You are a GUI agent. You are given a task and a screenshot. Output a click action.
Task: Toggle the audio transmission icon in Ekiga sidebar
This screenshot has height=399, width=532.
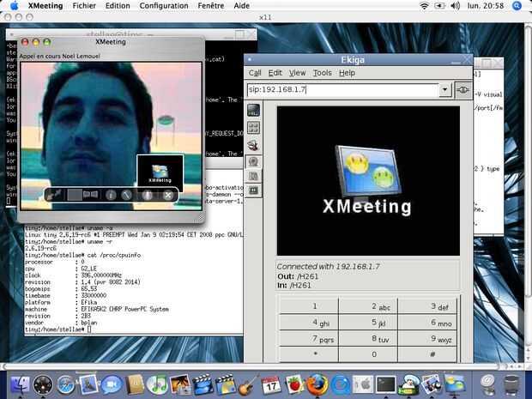[x=253, y=145]
